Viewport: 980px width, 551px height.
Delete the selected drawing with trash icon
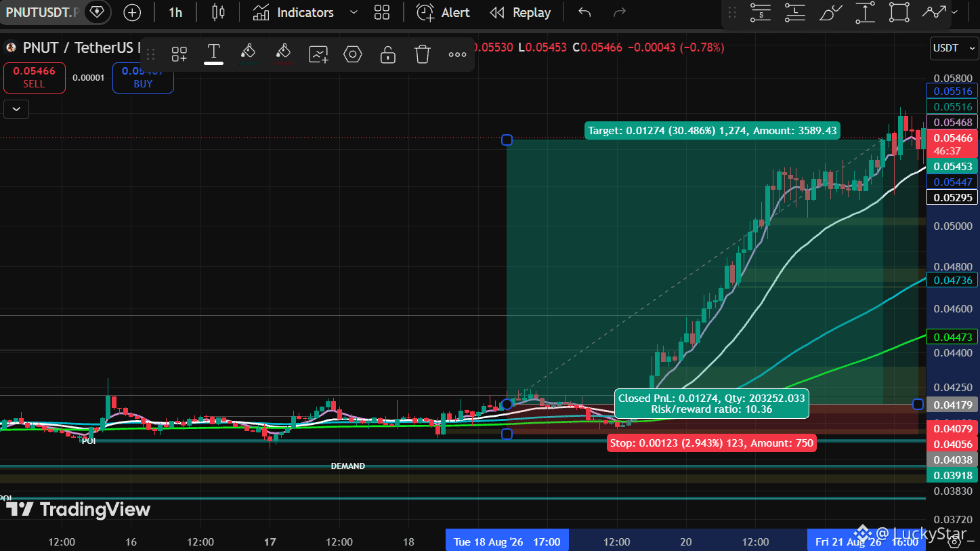[x=423, y=54]
